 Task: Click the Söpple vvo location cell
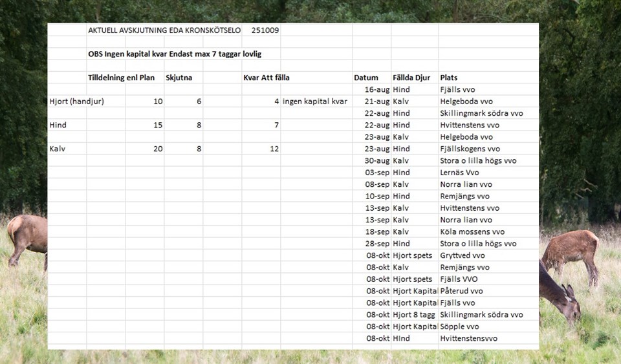click(459, 327)
